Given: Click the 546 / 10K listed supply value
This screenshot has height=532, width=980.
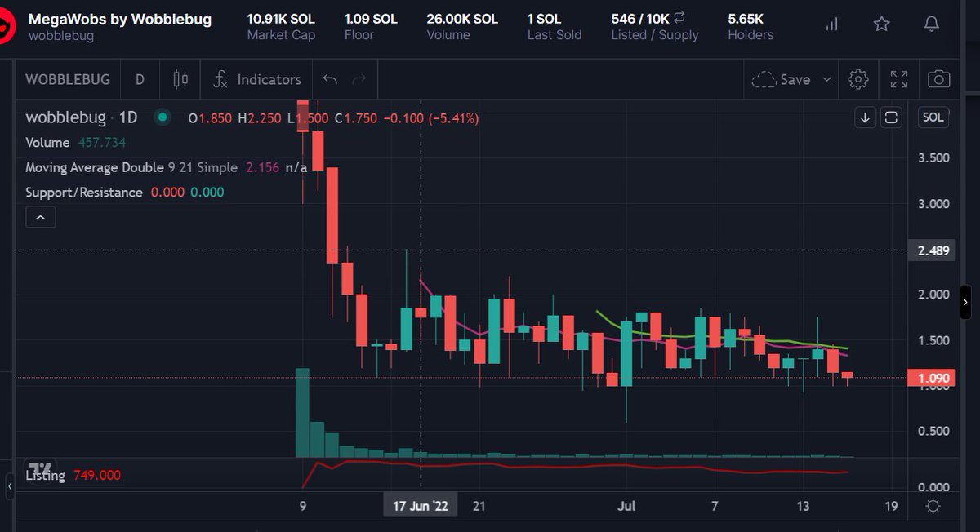Looking at the screenshot, I should point(639,18).
